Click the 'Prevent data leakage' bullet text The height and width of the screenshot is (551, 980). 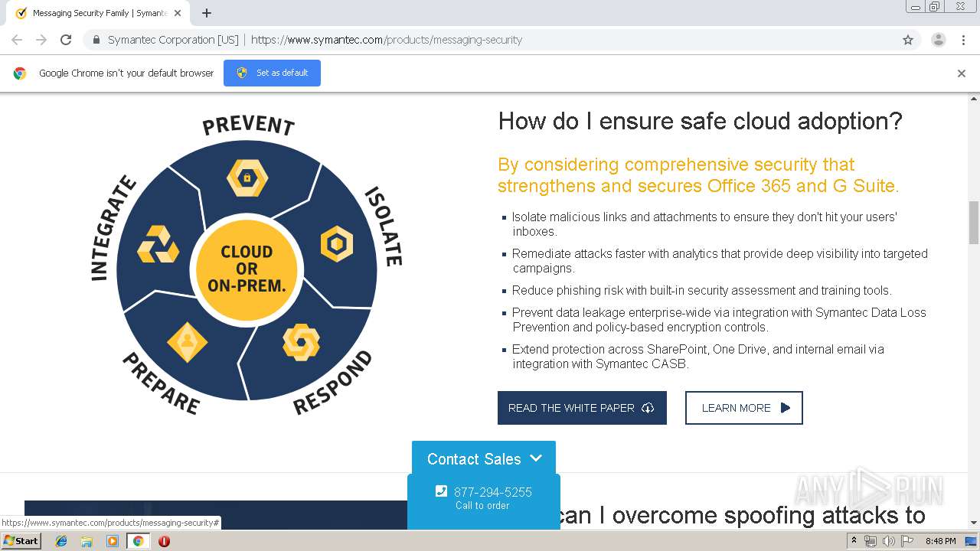click(x=719, y=320)
